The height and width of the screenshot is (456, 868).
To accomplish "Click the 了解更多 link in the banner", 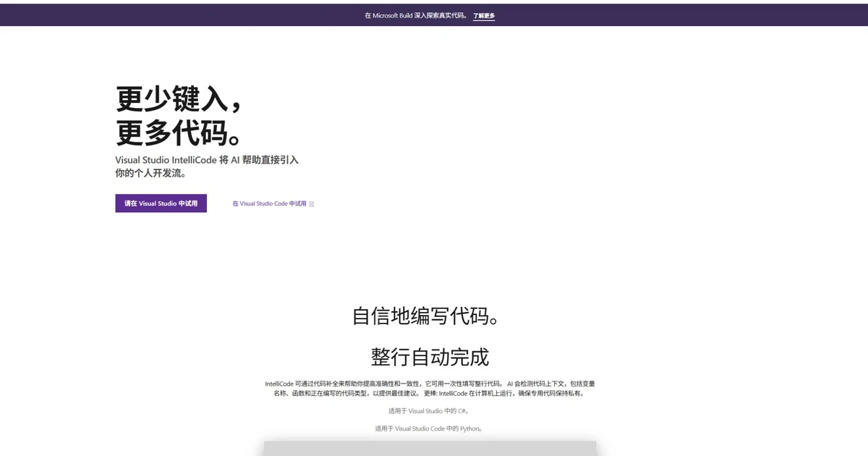I will [484, 15].
